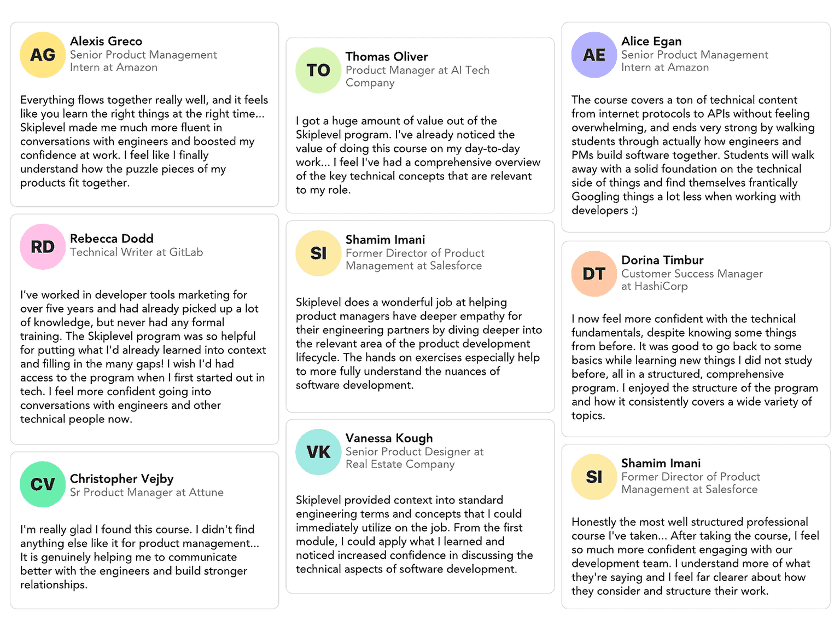Click the pink RD avatar circle

point(43,247)
